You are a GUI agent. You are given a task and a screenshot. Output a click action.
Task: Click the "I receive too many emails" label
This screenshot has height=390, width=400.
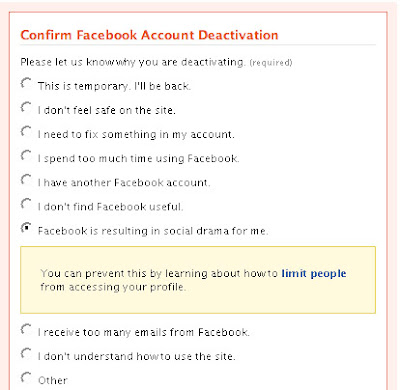coord(144,332)
